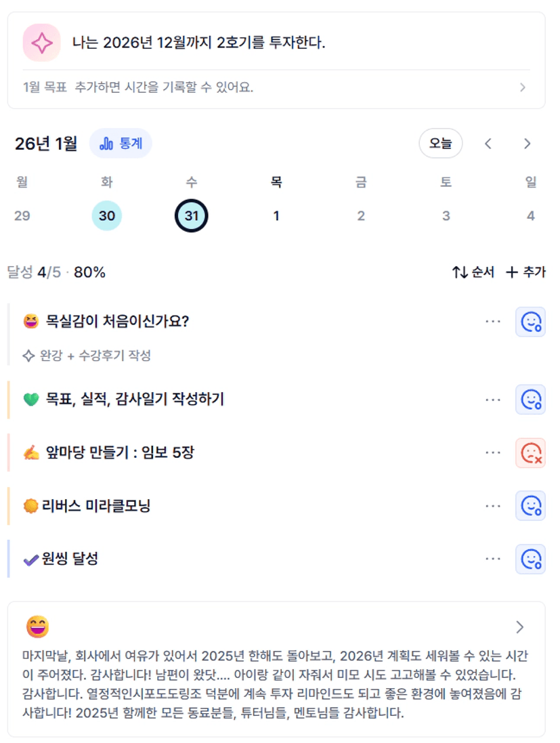
Task: Click the pink sparkle goal icon
Action: click(x=42, y=43)
